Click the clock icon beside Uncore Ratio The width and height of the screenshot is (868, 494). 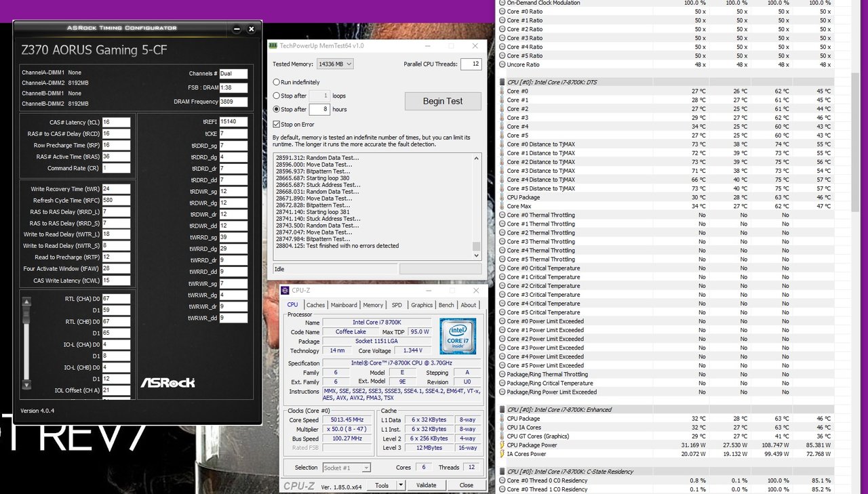coord(502,64)
